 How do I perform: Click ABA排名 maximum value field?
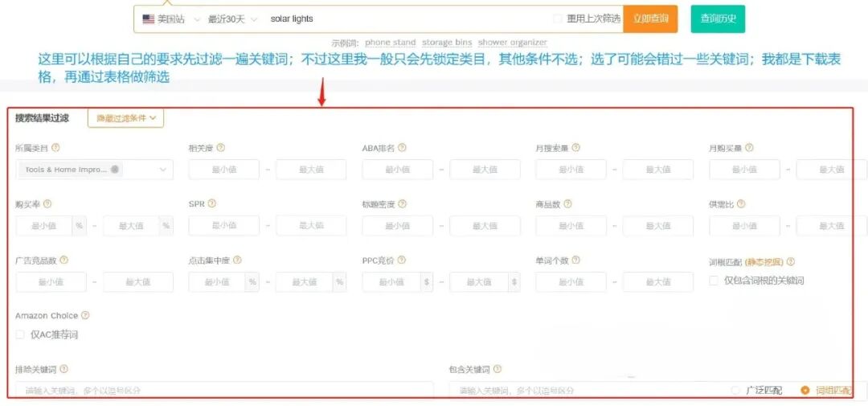pyautogui.click(x=485, y=170)
